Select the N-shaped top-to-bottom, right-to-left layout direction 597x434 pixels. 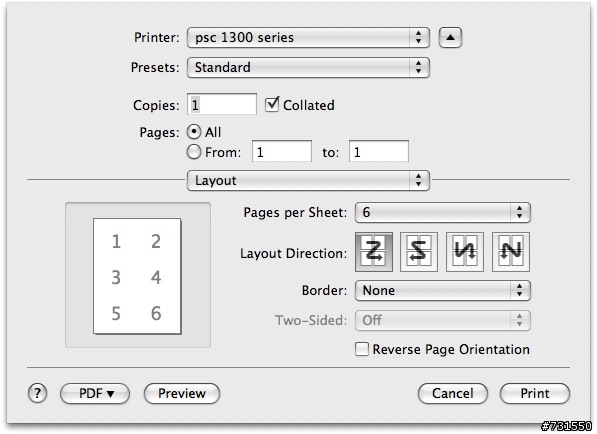pos(511,252)
